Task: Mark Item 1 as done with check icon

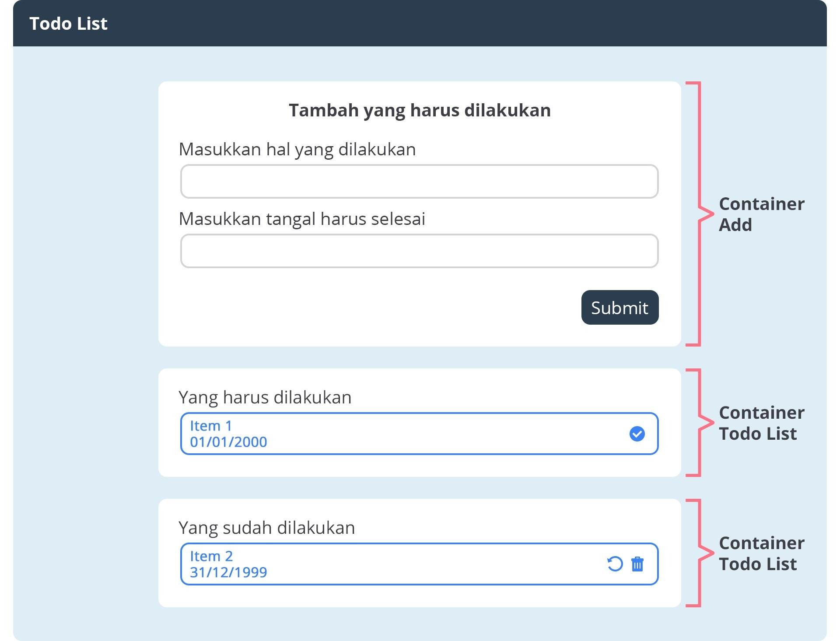Action: coord(637,434)
